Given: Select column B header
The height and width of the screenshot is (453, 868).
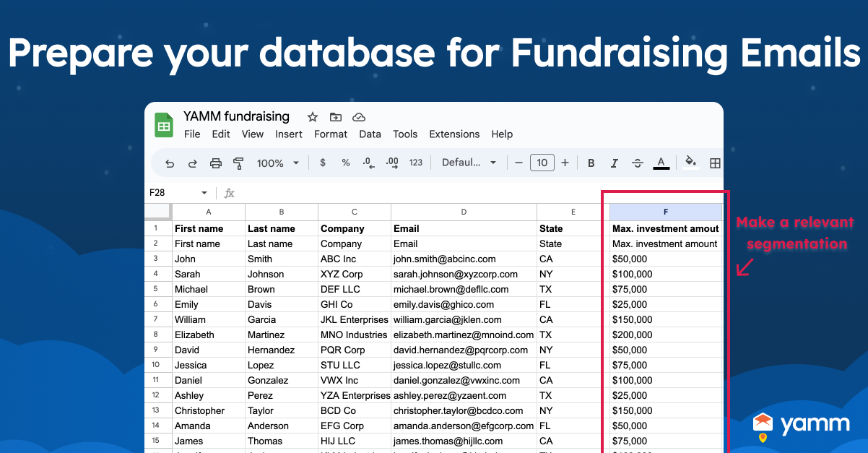Looking at the screenshot, I should click(282, 212).
